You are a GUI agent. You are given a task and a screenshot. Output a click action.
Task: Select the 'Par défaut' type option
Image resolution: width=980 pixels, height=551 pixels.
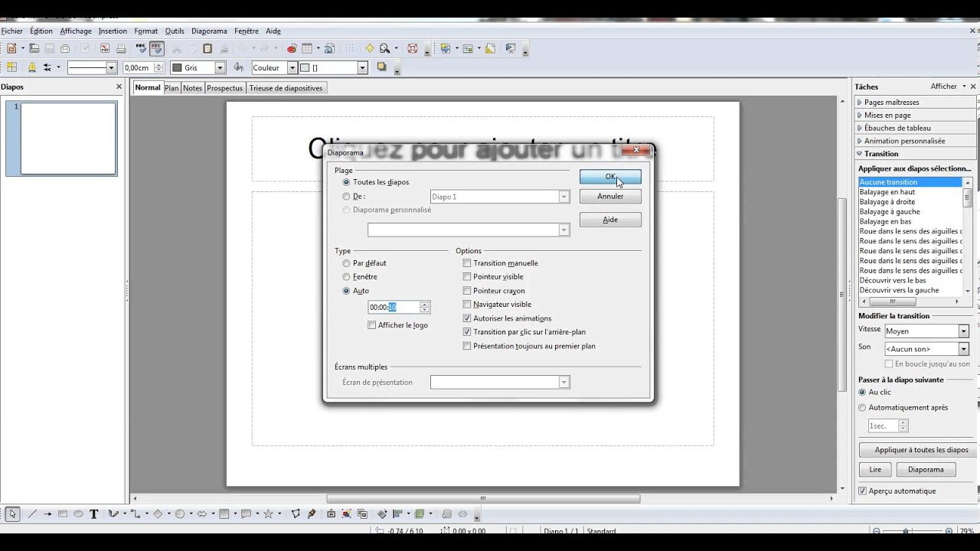(x=346, y=263)
